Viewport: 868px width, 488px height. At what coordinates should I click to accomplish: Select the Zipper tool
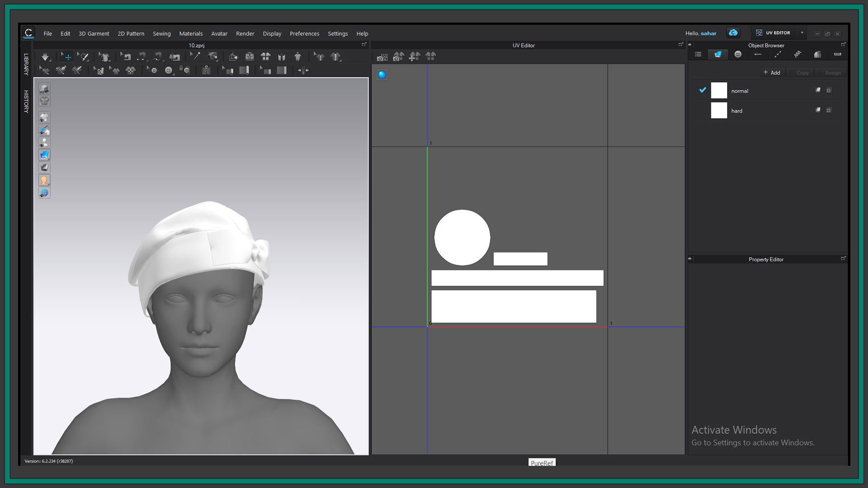click(x=206, y=70)
